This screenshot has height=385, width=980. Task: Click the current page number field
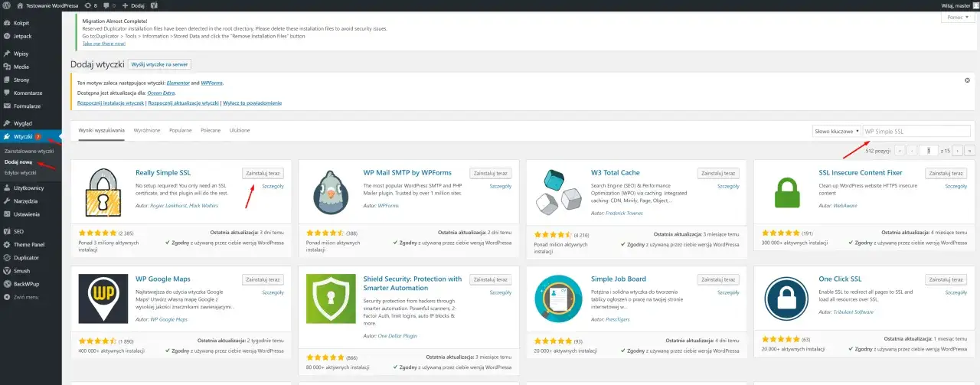click(x=928, y=151)
